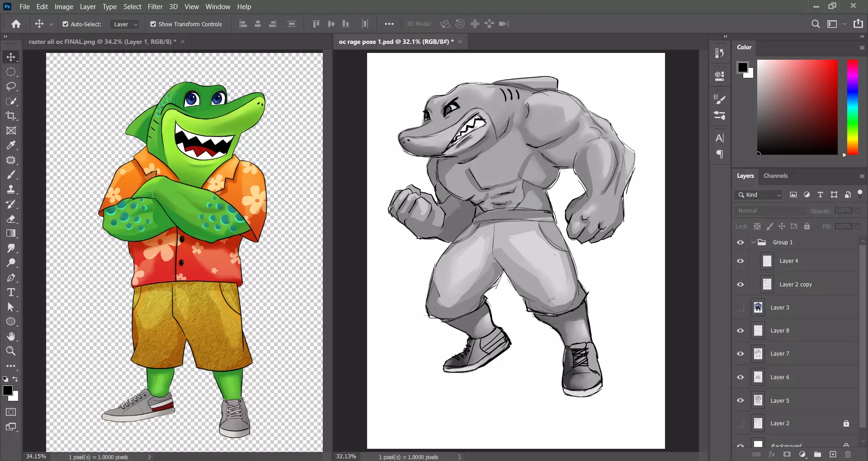Open the Kind filter dropdown
Viewport: 868px width, 461px height.
coord(759,195)
